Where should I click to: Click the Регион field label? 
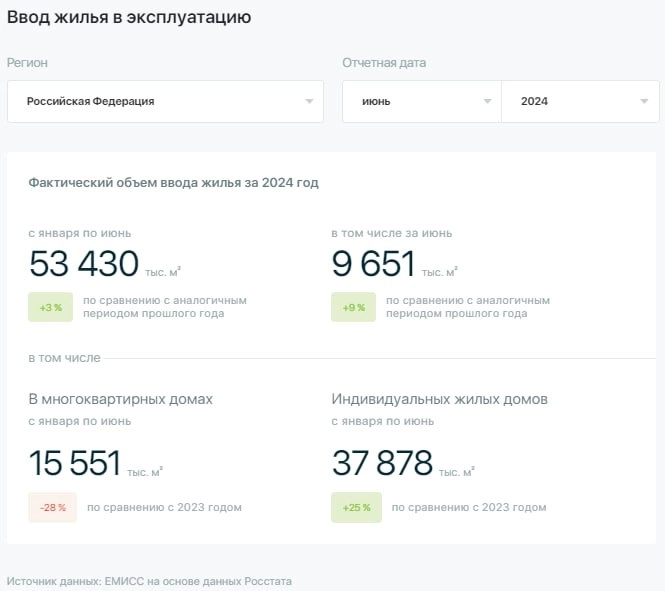pos(27,63)
